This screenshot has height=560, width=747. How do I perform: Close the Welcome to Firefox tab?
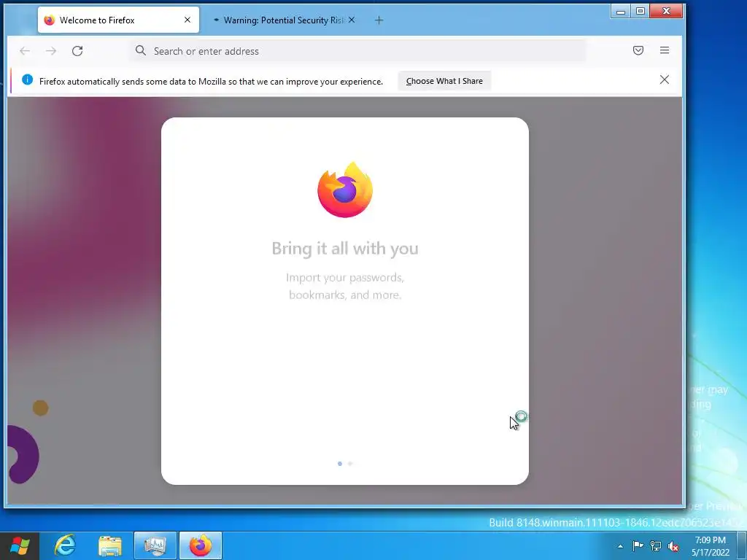click(187, 20)
